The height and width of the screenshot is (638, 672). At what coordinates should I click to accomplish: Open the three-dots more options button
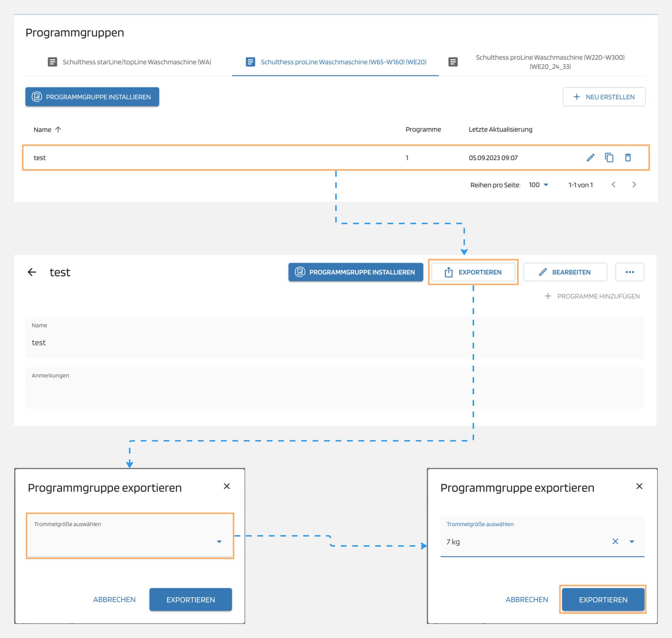coord(630,272)
